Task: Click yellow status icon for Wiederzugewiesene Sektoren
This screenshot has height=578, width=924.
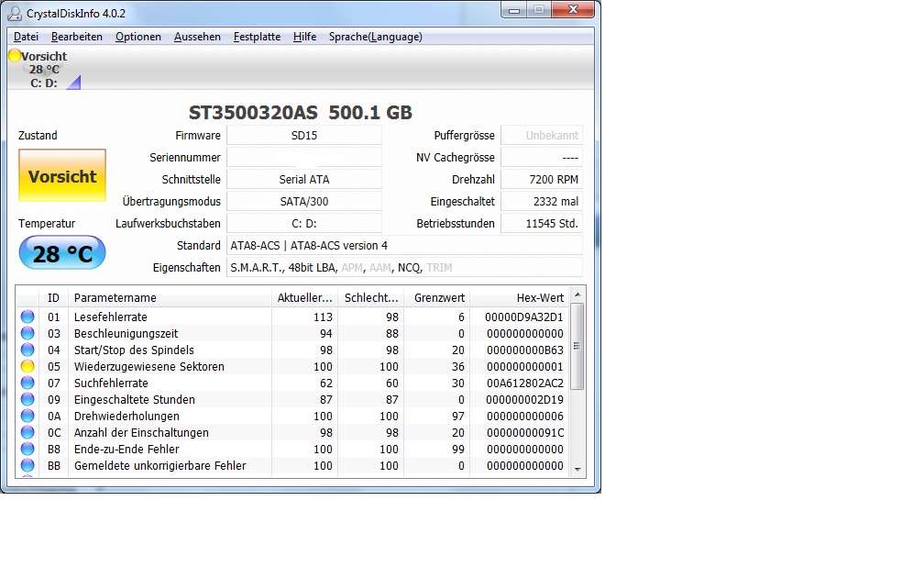Action: click(27, 366)
